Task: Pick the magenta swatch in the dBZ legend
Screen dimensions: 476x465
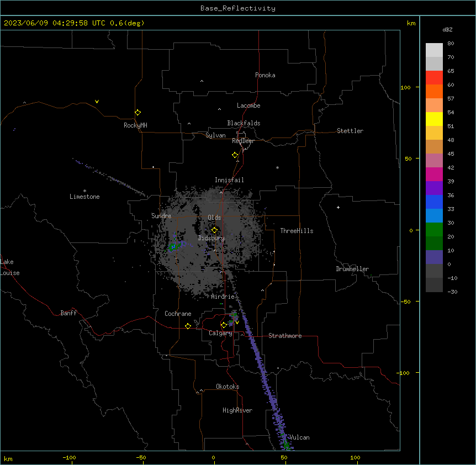Action: point(434,174)
